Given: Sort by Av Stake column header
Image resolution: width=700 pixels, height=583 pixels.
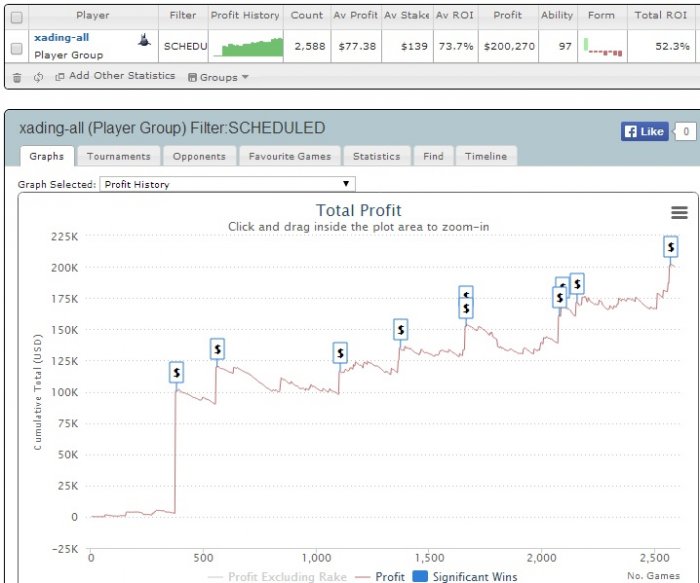Looking at the screenshot, I should [x=406, y=15].
